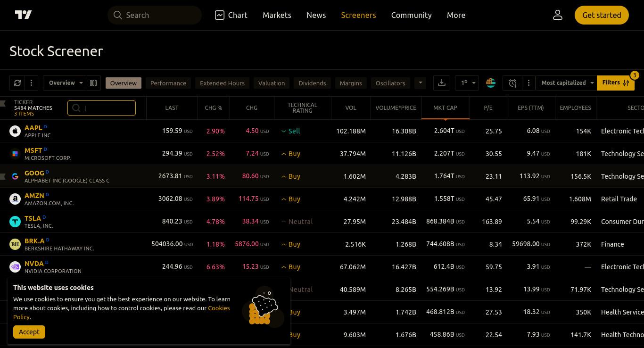The height and width of the screenshot is (348, 644).
Task: Click the refresh screener icon
Action: (x=17, y=83)
